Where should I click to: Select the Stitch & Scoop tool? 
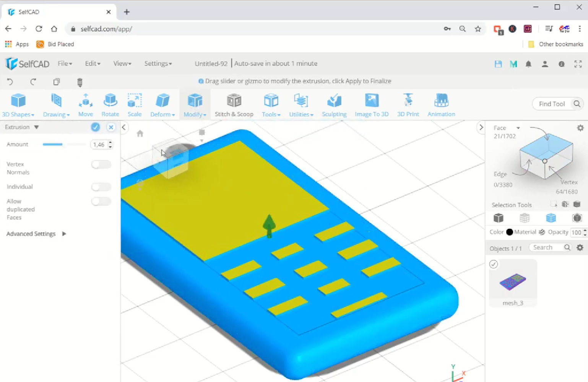tap(234, 105)
